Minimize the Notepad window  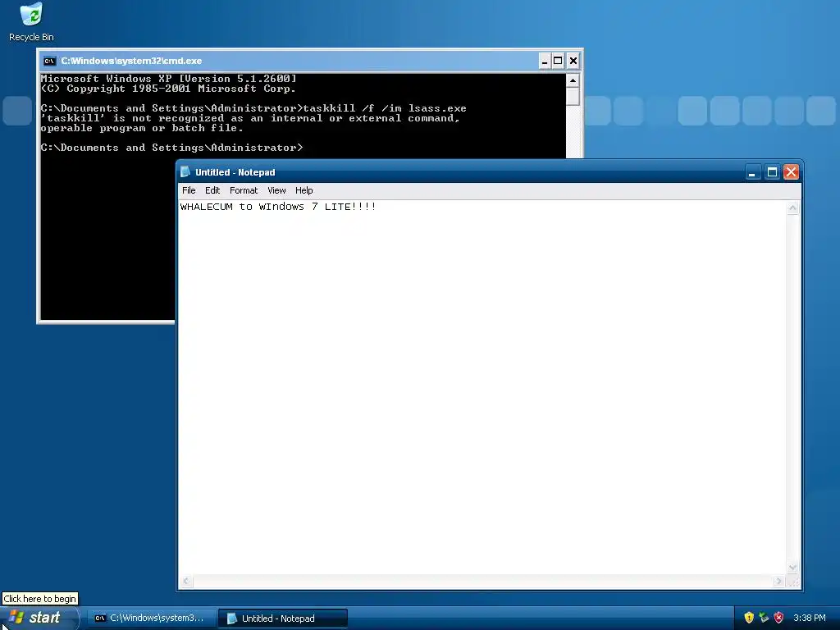(753, 172)
